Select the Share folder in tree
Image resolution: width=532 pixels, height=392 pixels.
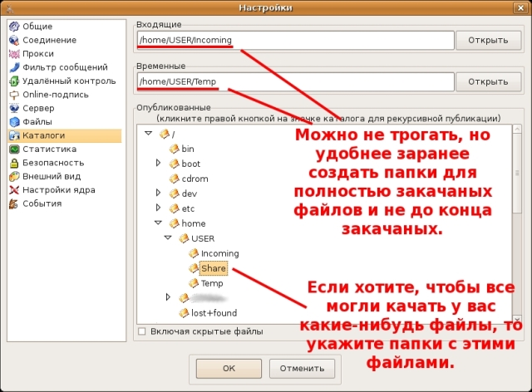(x=214, y=268)
